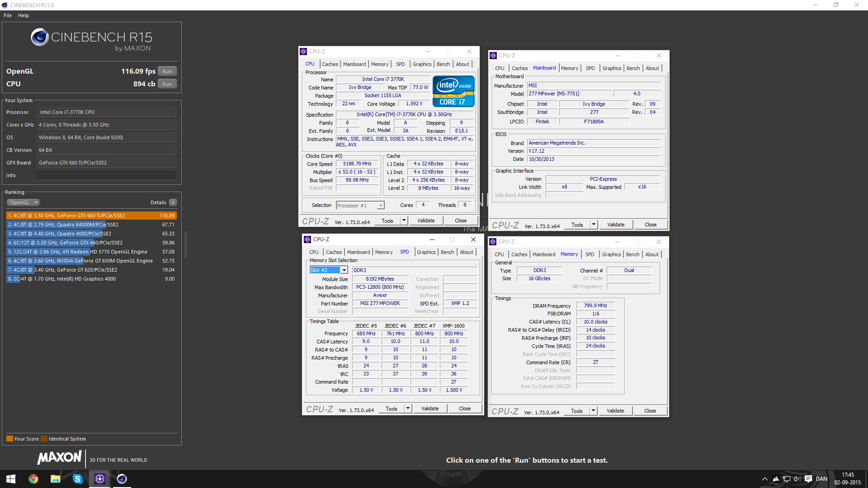Click Validate in the CPU-Z processor window
Viewport: 868px width, 488px height.
coord(426,221)
